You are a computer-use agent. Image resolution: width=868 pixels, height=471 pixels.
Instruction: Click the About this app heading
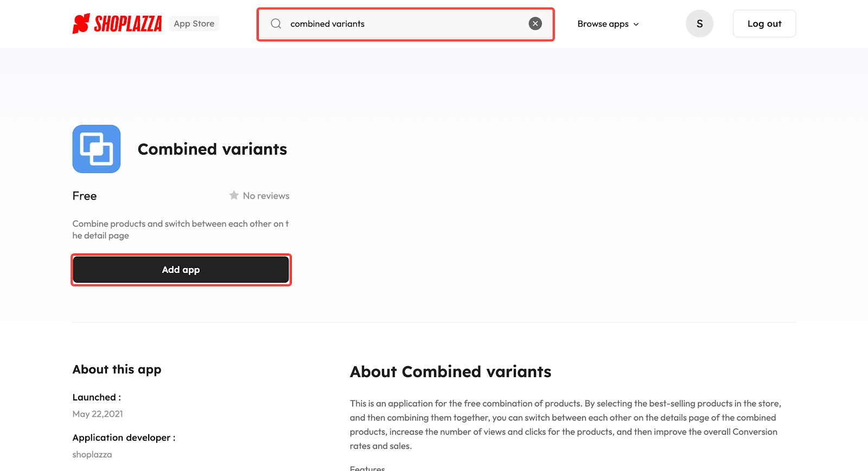click(117, 370)
